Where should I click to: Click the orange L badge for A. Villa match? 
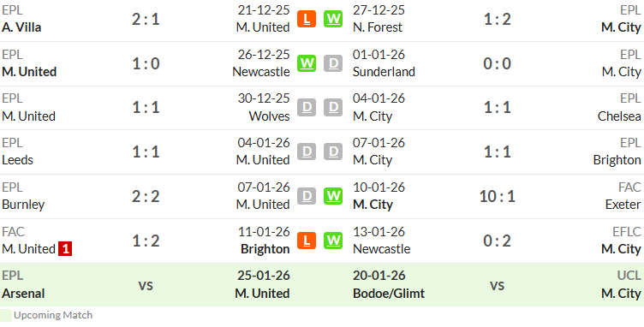click(307, 19)
